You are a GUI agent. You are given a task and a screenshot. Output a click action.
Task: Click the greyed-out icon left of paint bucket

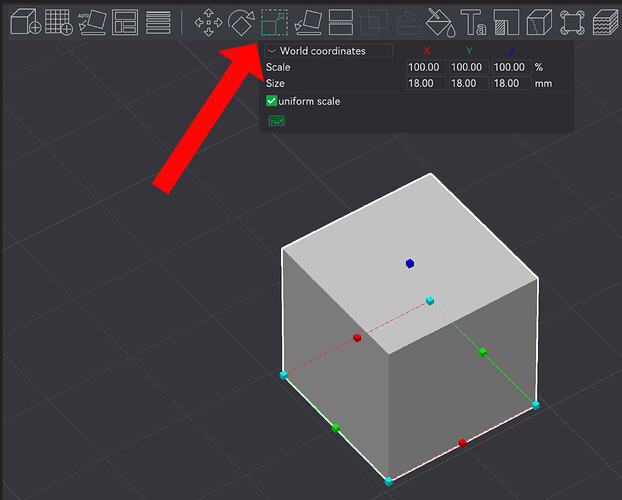(x=407, y=23)
